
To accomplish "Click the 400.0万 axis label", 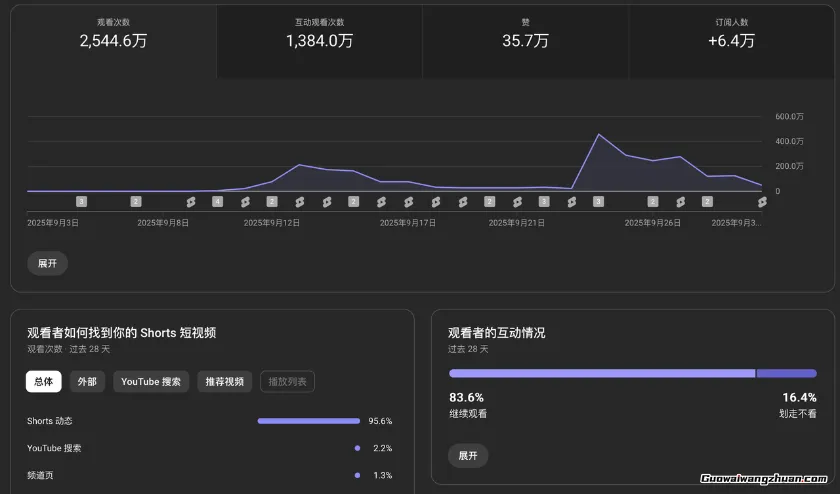I will [790, 141].
